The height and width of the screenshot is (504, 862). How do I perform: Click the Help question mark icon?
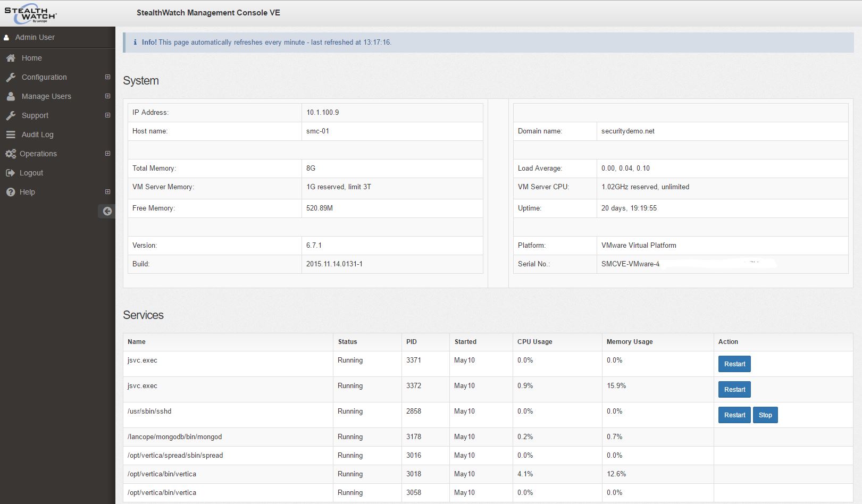coord(11,192)
